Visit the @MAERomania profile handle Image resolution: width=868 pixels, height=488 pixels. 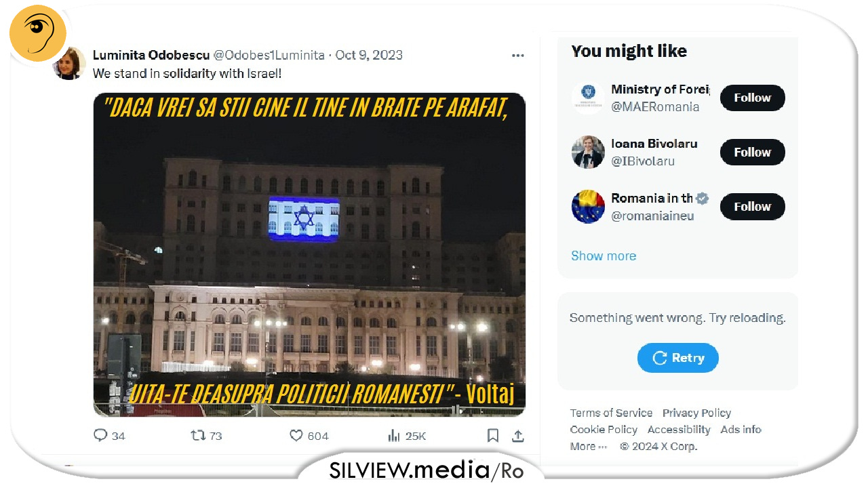coord(655,106)
